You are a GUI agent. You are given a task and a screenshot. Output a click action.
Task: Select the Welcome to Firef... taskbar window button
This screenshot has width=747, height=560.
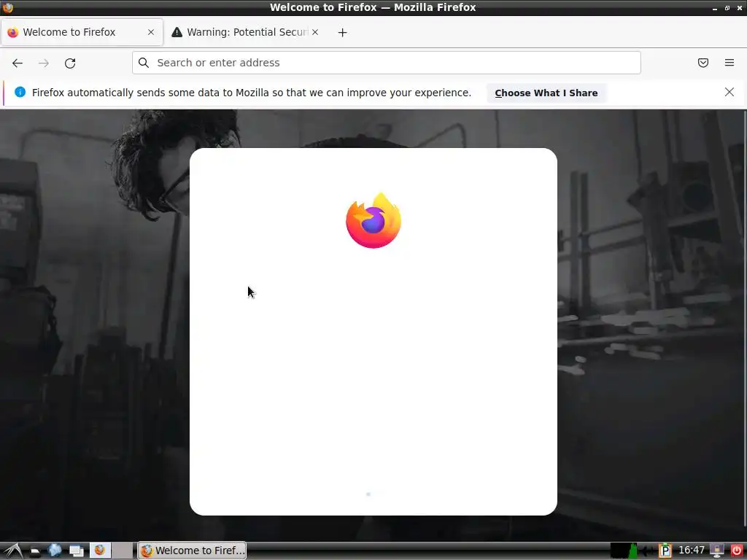coord(193,551)
